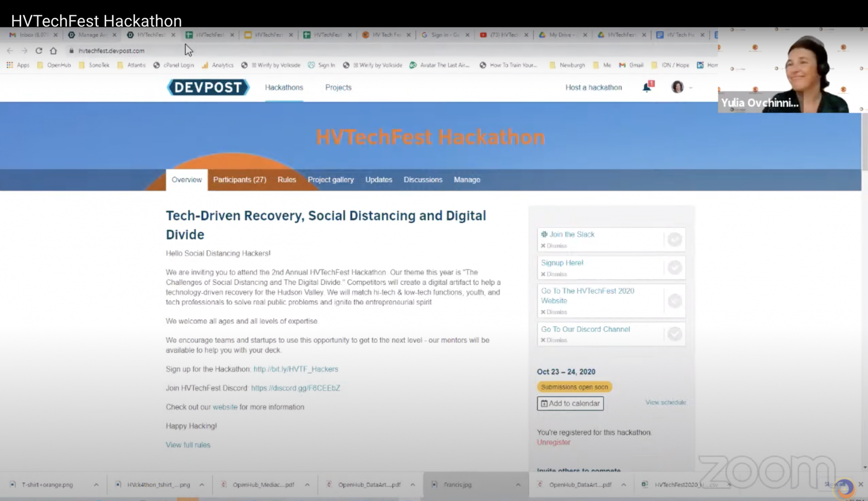
Task: Expand the T-shirt+orange.png download menu
Action: (x=96, y=485)
